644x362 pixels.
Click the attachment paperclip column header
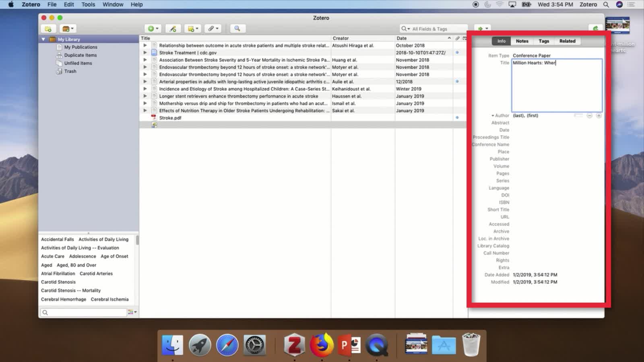pos(457,38)
